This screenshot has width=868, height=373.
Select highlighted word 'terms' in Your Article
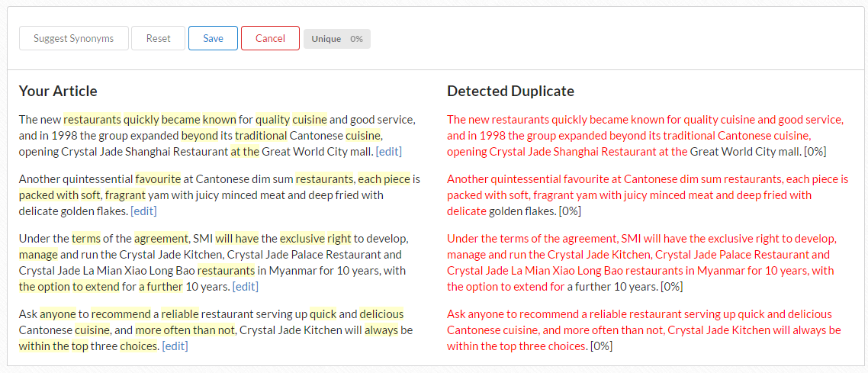point(86,239)
